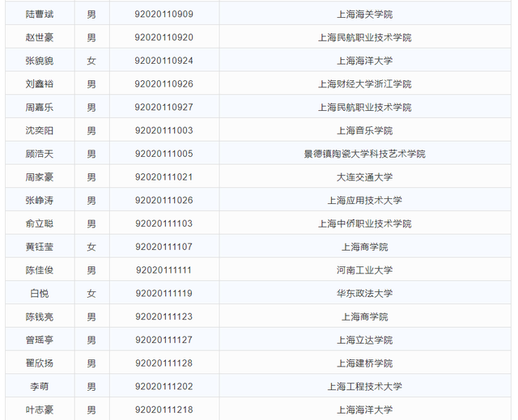
Task: Select the ID 92020111127
Action: click(163, 340)
